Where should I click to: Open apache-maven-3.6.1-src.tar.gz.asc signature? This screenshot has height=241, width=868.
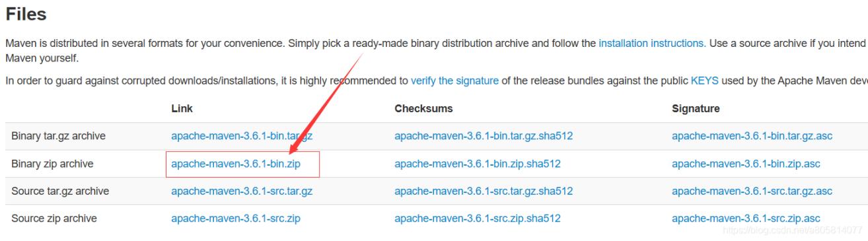(752, 191)
